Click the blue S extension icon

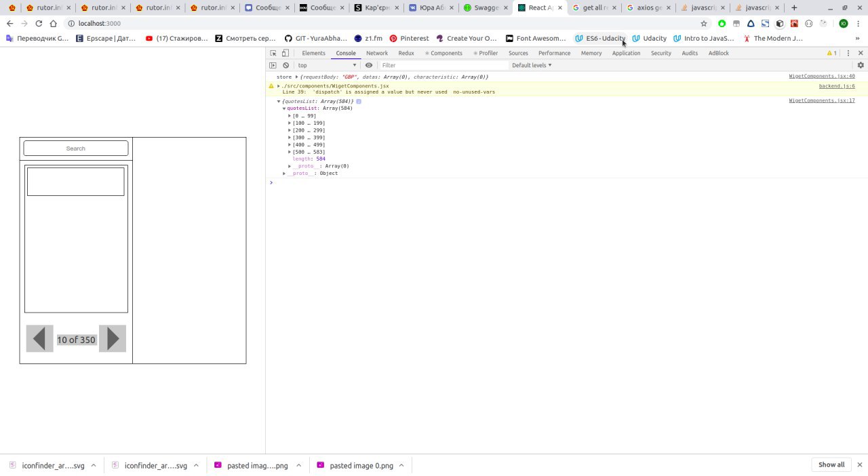click(x=765, y=23)
